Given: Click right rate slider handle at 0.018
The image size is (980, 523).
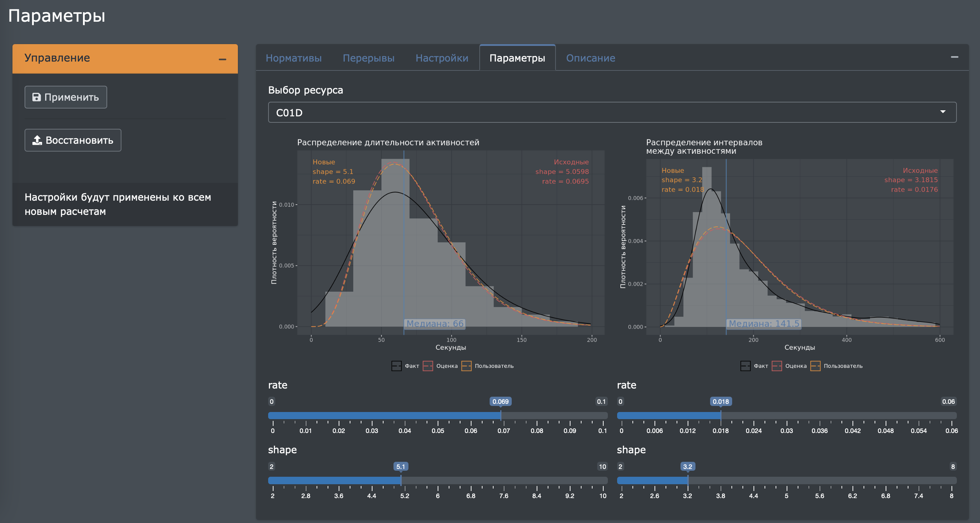Looking at the screenshot, I should tap(720, 416).
